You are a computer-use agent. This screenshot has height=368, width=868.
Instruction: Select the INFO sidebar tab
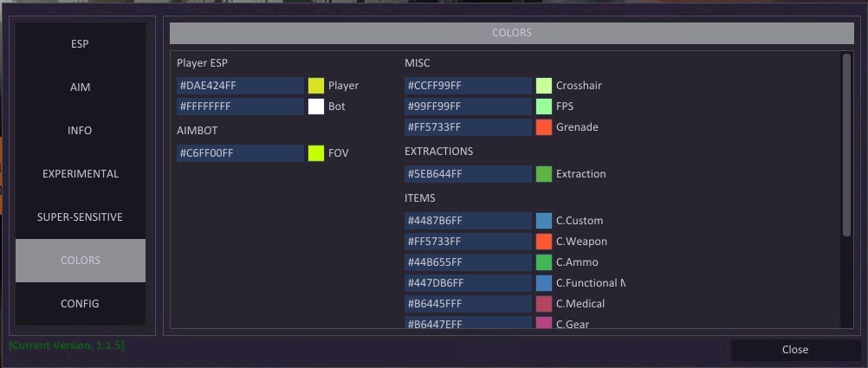(80, 131)
